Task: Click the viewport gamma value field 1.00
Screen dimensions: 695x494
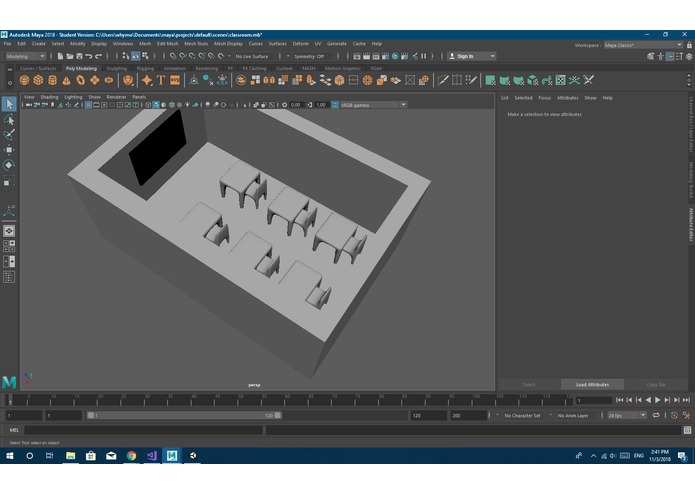Action: click(321, 105)
